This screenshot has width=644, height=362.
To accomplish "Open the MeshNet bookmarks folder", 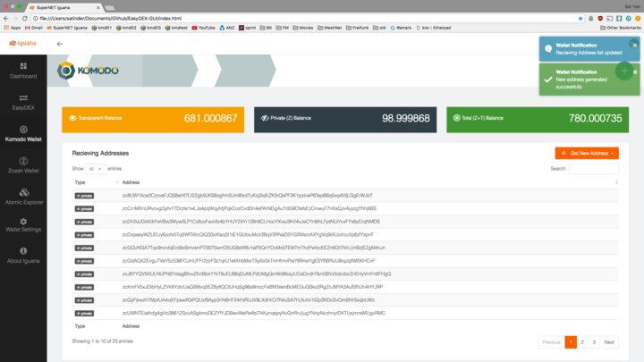I will 329,28.
